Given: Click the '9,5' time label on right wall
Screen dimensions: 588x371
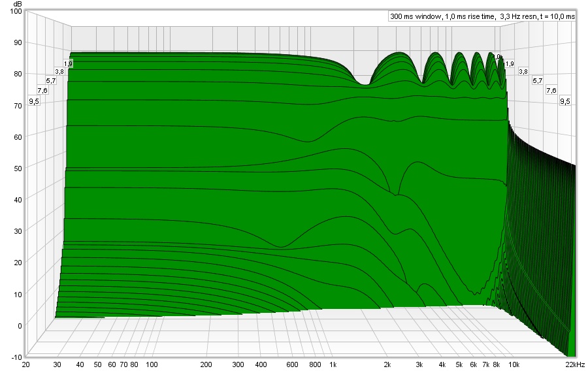Looking at the screenshot, I should (565, 101).
